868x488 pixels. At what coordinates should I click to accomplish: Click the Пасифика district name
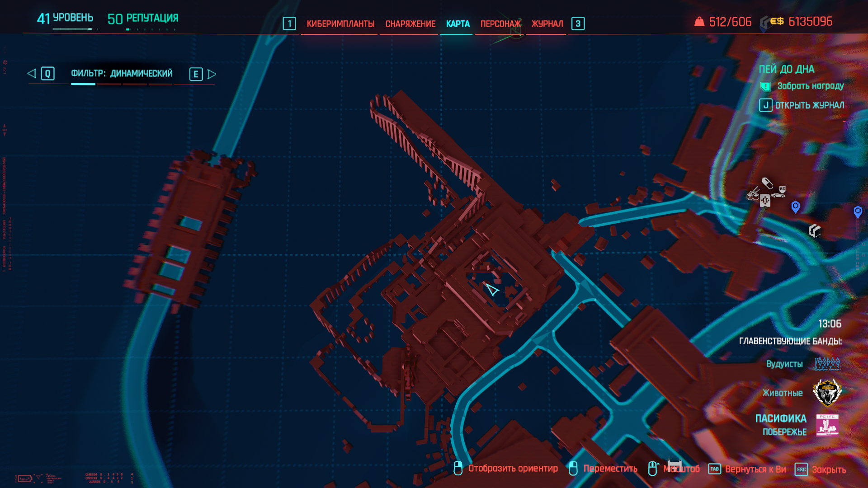[x=781, y=418]
